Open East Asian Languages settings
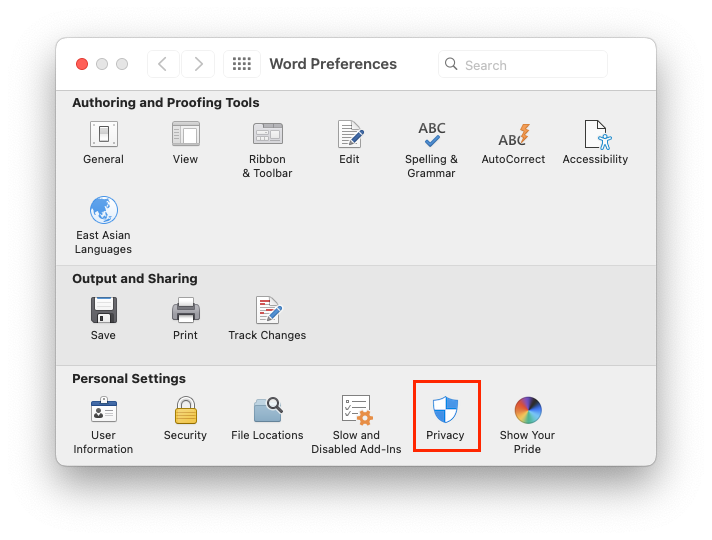The image size is (712, 540). click(x=104, y=225)
